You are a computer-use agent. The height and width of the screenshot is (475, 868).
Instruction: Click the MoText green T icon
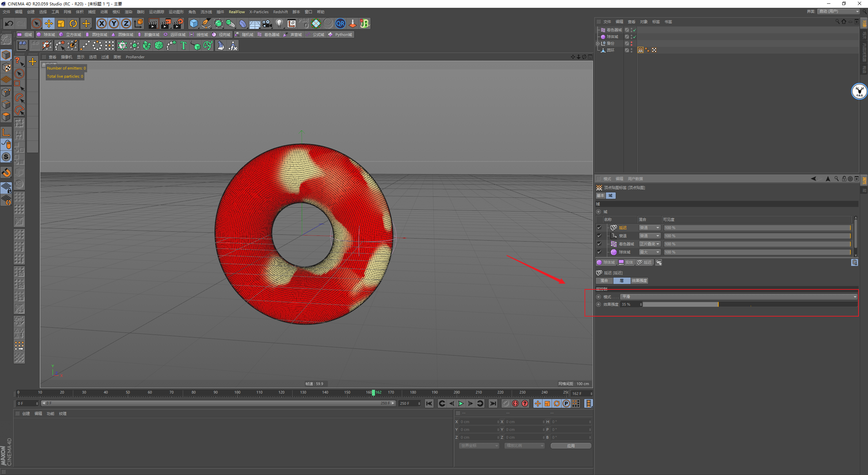click(x=183, y=45)
